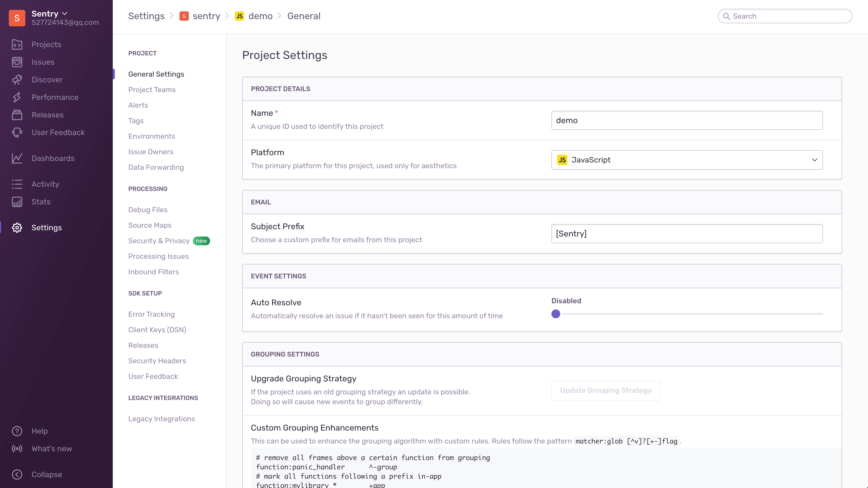Click the Collapse sidebar arrow icon

coord(17,474)
